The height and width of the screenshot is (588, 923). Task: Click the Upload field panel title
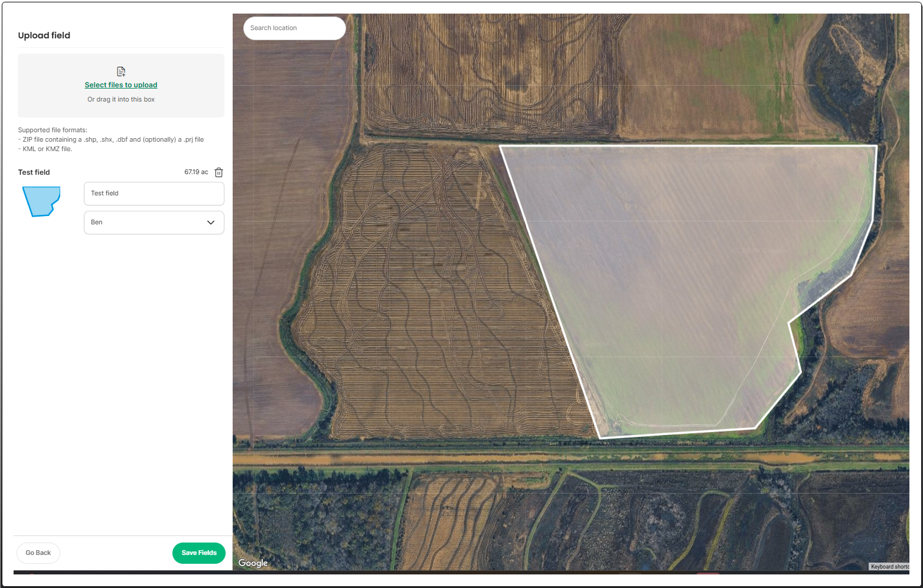click(44, 35)
